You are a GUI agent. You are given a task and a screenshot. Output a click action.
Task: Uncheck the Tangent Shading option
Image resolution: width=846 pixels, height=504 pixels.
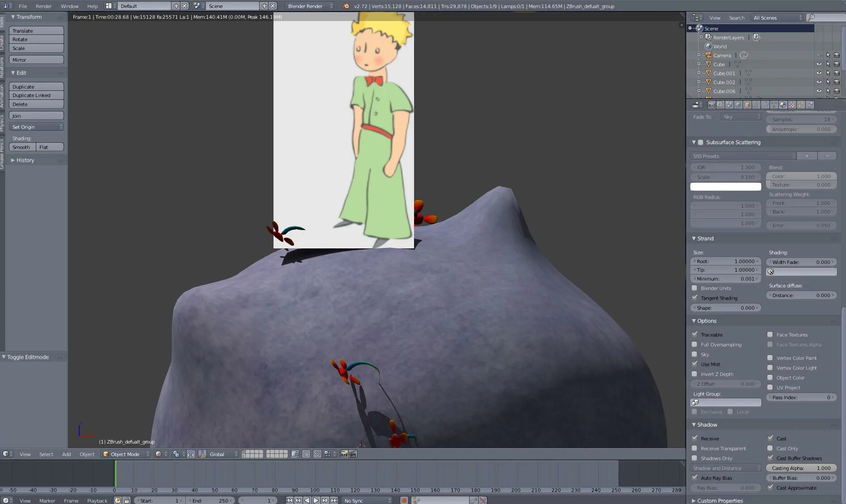(695, 298)
